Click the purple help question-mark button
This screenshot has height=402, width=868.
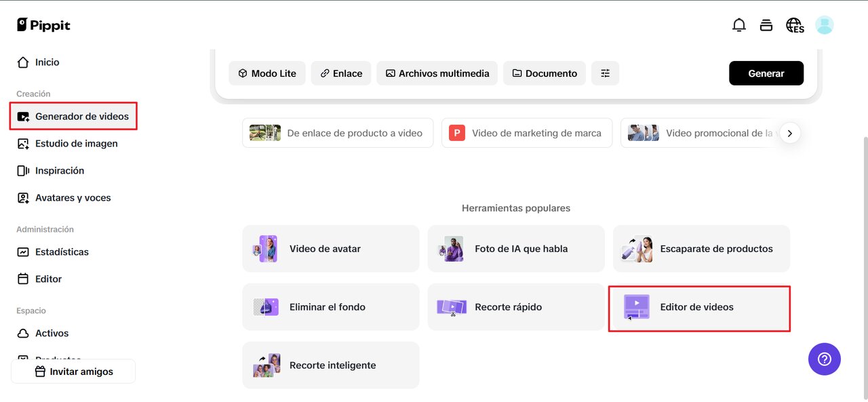point(824,359)
